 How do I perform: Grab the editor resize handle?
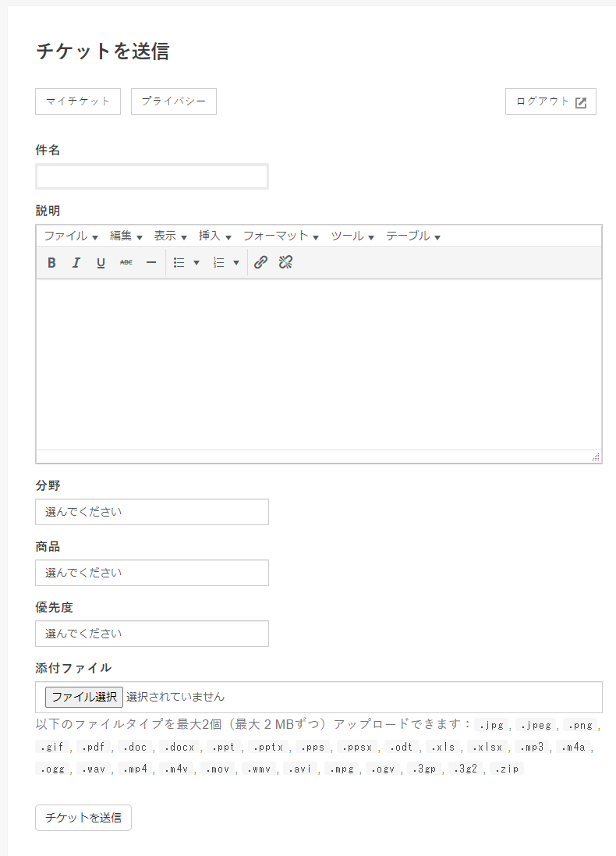(x=596, y=457)
